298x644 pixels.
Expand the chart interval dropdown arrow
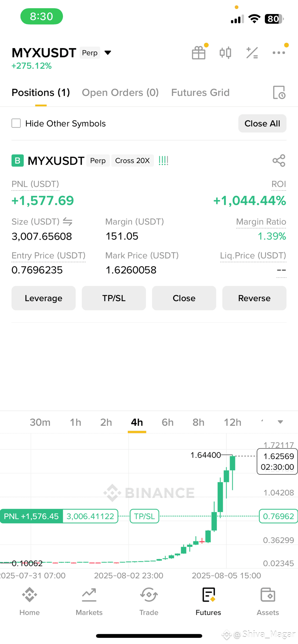tap(280, 422)
